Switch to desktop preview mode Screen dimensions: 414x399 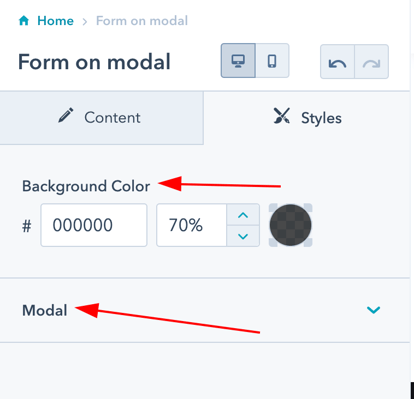[238, 61]
